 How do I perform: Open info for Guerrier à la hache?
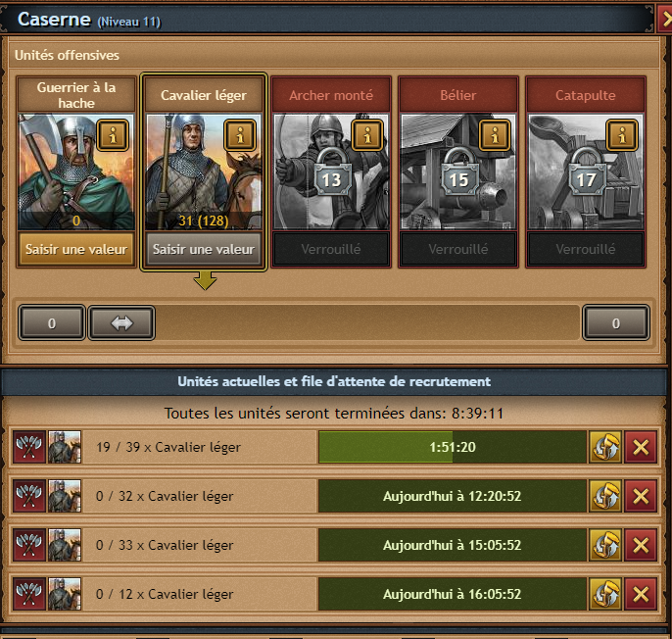(113, 135)
